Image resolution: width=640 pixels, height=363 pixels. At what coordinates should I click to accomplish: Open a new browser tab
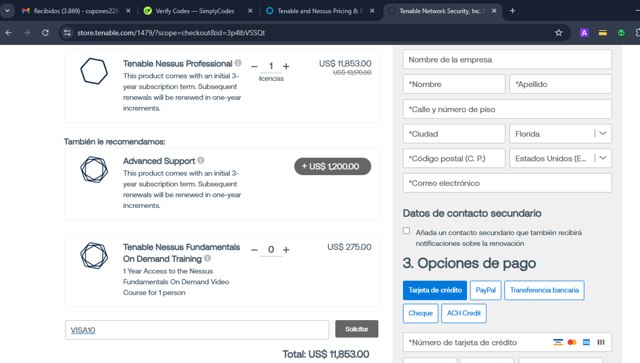(512, 11)
